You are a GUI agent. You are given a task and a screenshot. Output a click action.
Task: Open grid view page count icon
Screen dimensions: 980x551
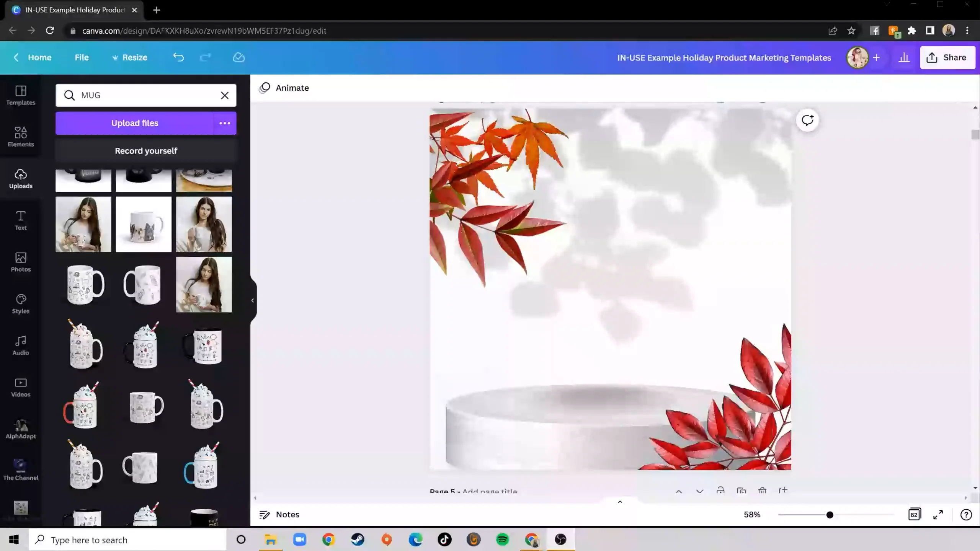tap(914, 515)
